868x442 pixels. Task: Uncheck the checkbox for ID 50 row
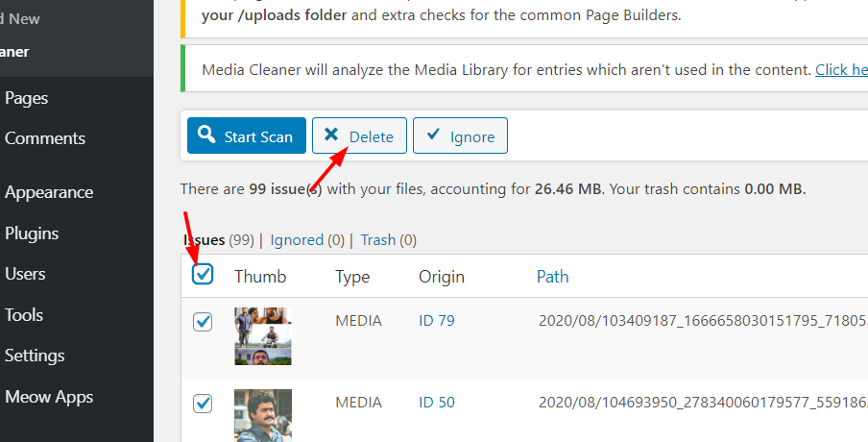tap(203, 404)
